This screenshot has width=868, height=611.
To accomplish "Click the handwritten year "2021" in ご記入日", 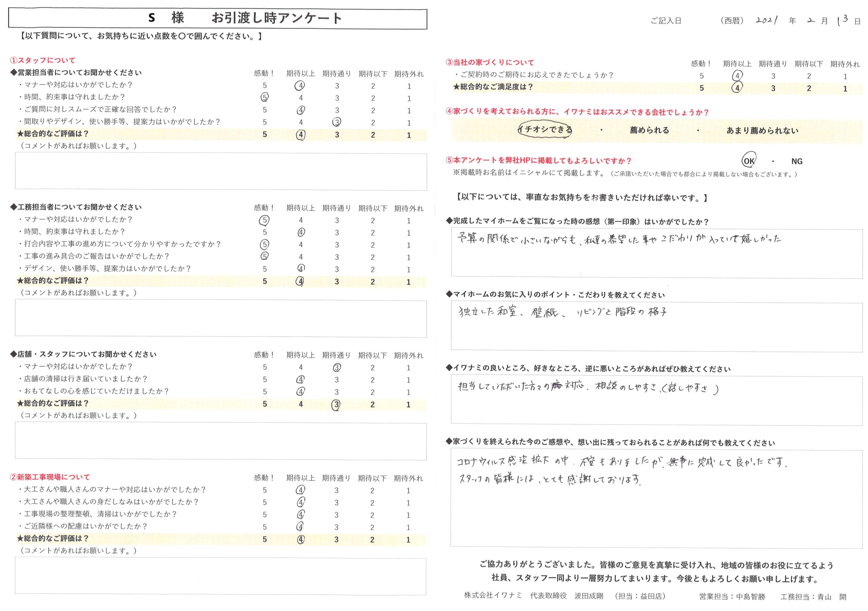I will (x=766, y=20).
